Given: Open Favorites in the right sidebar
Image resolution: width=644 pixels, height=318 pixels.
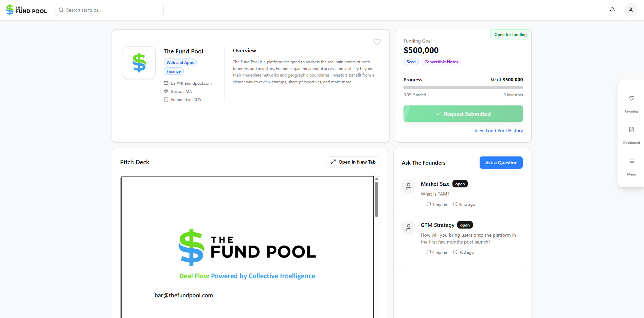Looking at the screenshot, I should point(631,104).
